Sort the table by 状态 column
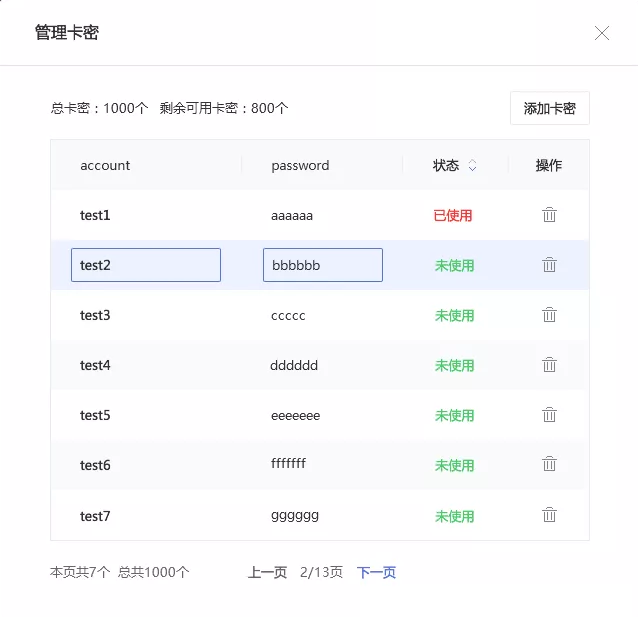The height and width of the screenshot is (617, 638). click(472, 166)
